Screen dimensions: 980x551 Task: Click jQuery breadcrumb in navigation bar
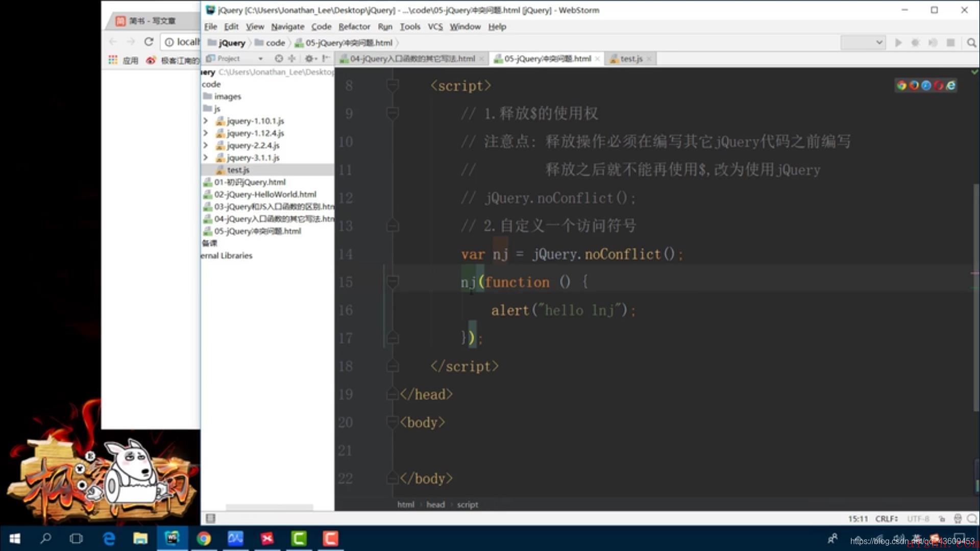click(227, 43)
